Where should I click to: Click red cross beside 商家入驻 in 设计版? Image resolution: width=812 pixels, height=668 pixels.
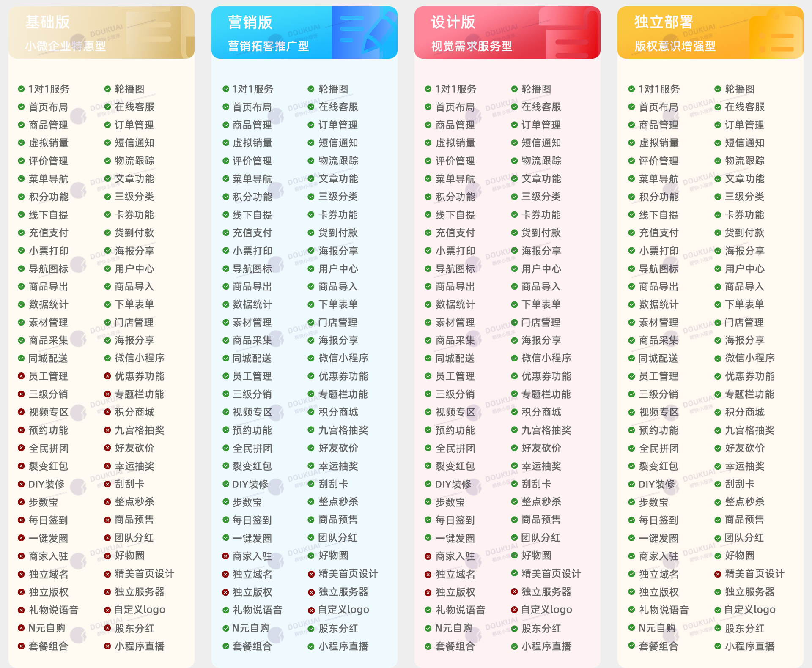click(x=428, y=556)
